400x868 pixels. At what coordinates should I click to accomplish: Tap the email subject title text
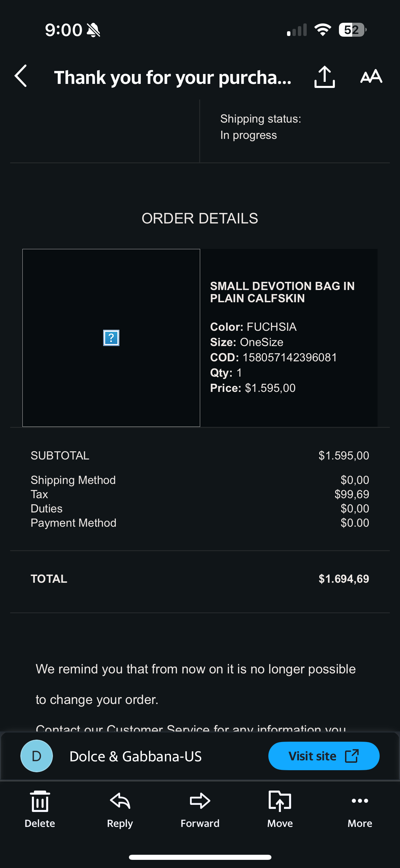(173, 77)
